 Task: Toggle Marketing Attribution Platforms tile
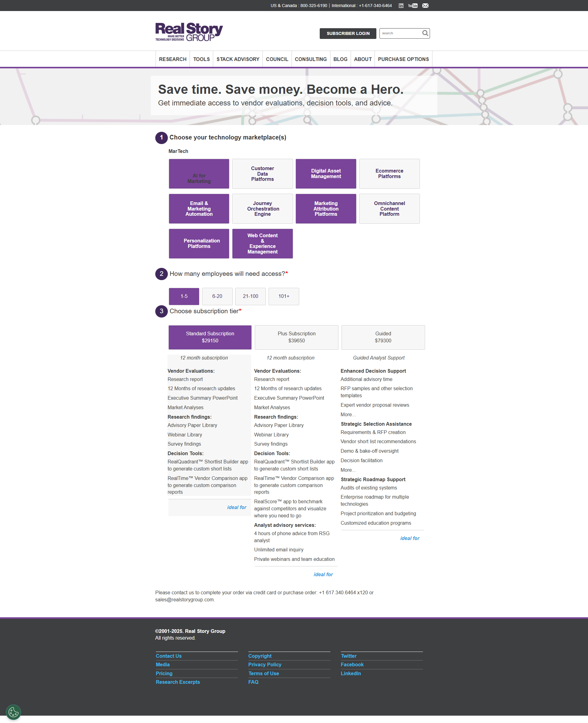click(x=326, y=208)
